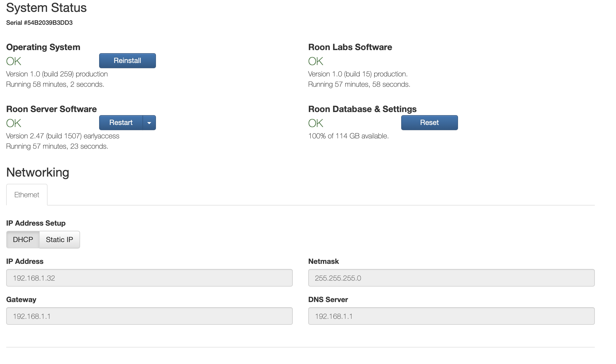The width and height of the screenshot is (616, 364).
Task: Click the Serial #54B2039B3DD3 text
Action: point(39,23)
